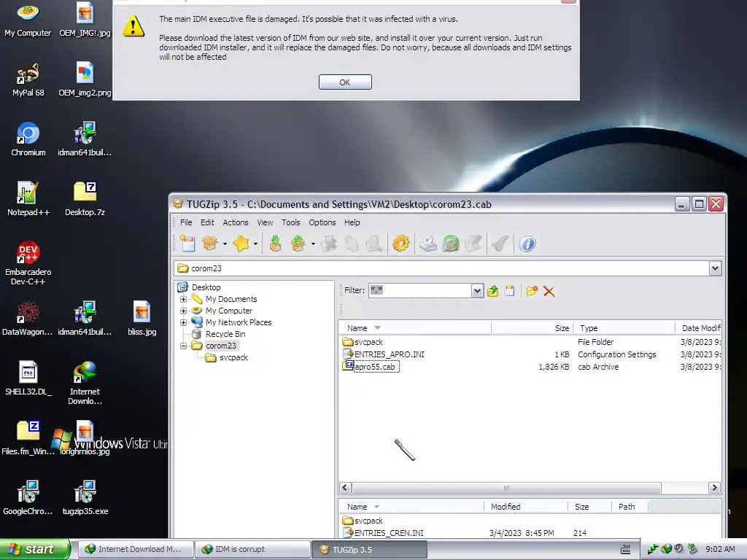
Task: Select the SHELL32.DL_ desktop file
Action: click(28, 378)
